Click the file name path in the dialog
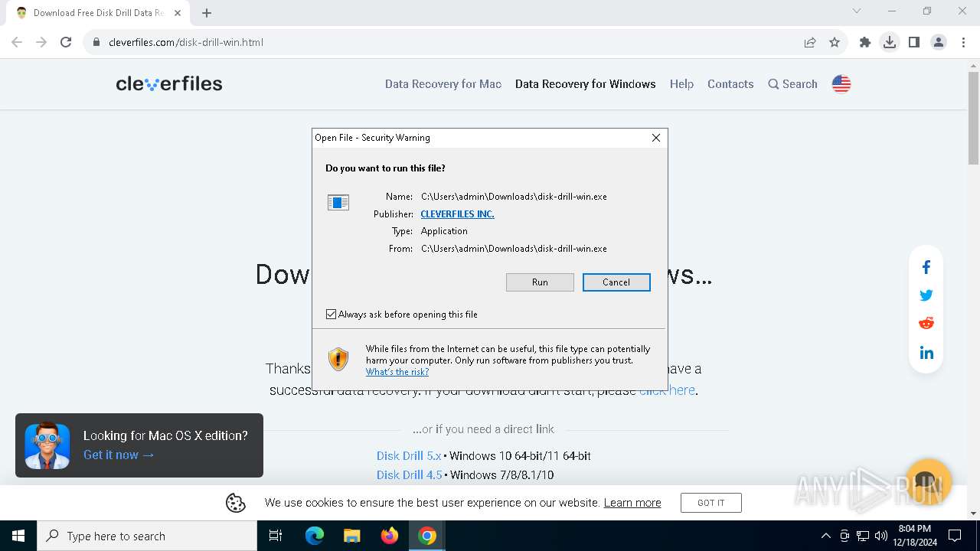The height and width of the screenshot is (551, 980). (514, 197)
